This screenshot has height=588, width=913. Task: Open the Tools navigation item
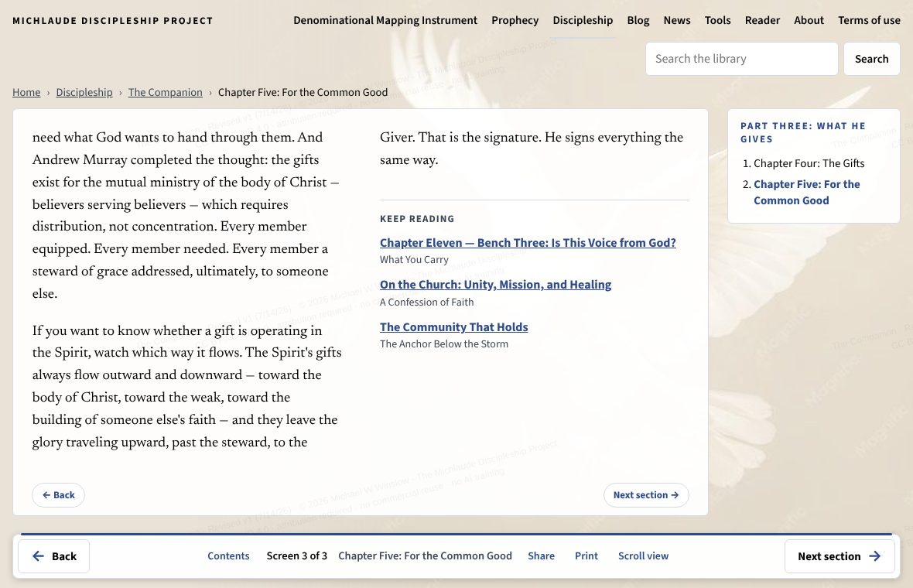pos(717,20)
